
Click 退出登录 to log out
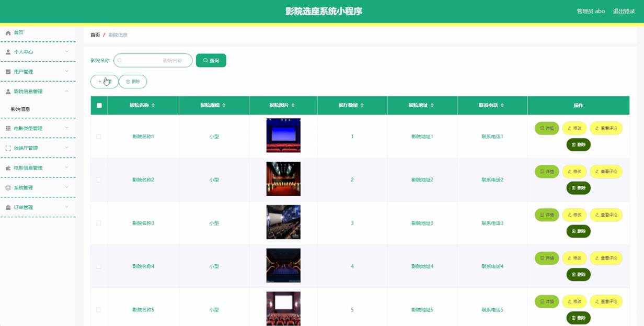[624, 11]
